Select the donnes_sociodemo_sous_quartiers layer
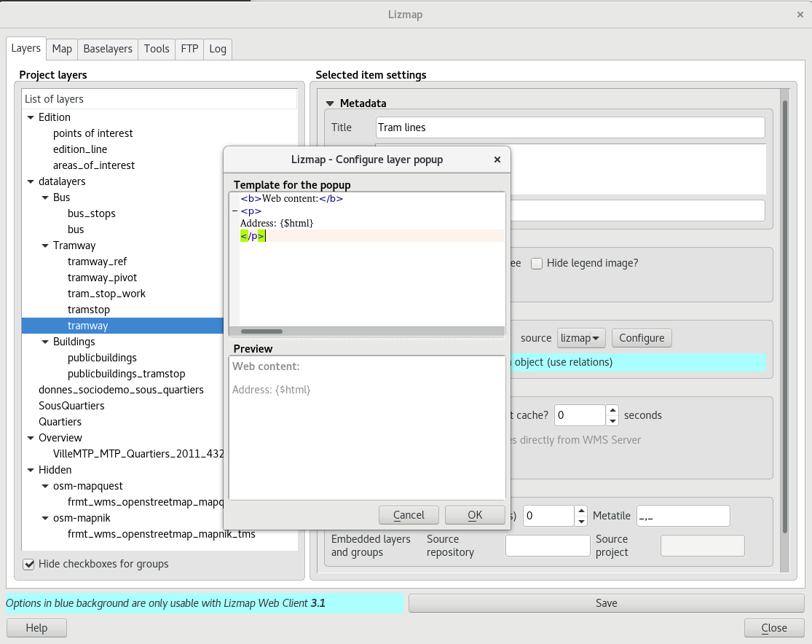 tap(121, 390)
